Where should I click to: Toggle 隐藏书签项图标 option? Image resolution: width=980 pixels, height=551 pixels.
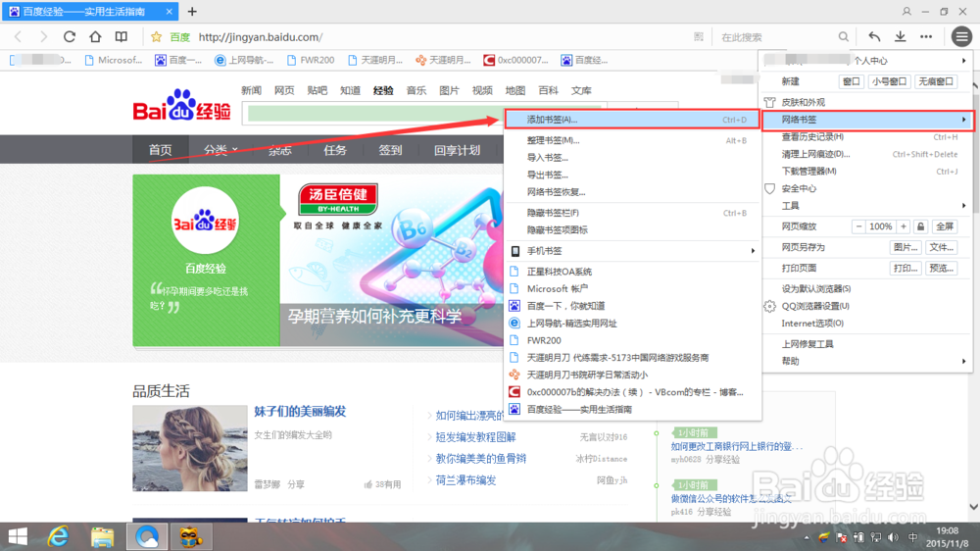(632, 230)
